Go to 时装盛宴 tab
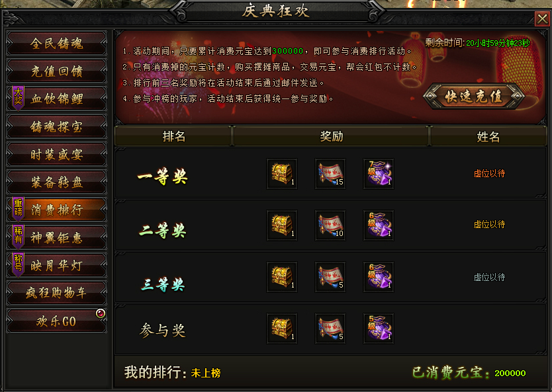This screenshot has height=392, width=552. pos(57,154)
